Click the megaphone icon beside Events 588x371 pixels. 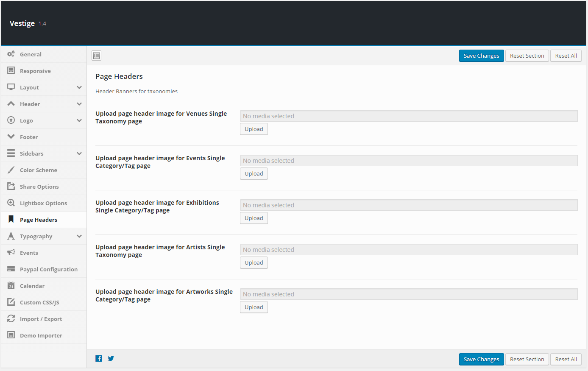coord(11,252)
